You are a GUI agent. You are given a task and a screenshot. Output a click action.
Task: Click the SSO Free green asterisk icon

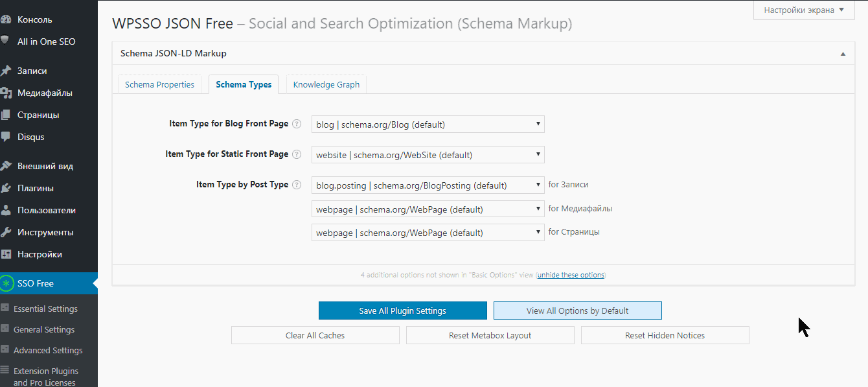click(x=6, y=283)
